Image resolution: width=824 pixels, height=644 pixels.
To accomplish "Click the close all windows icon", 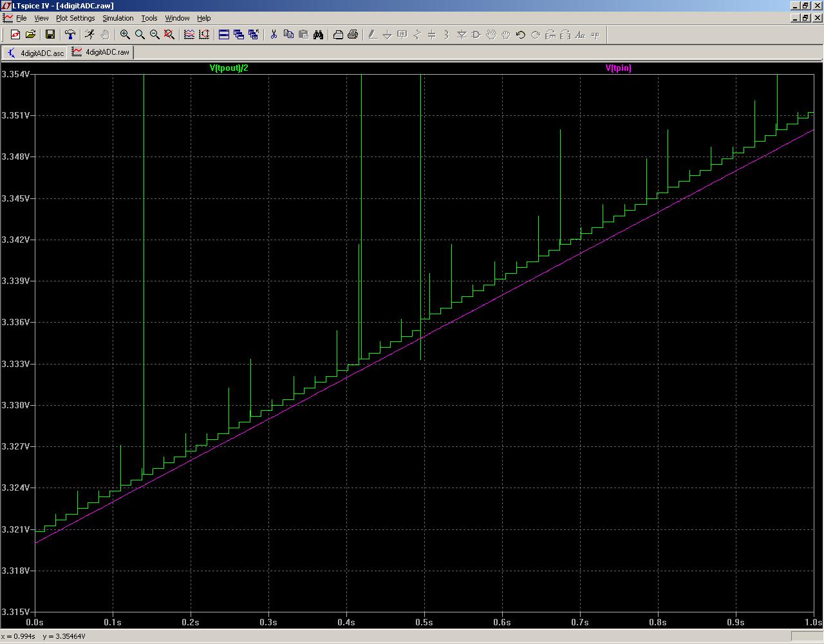I will tap(254, 35).
